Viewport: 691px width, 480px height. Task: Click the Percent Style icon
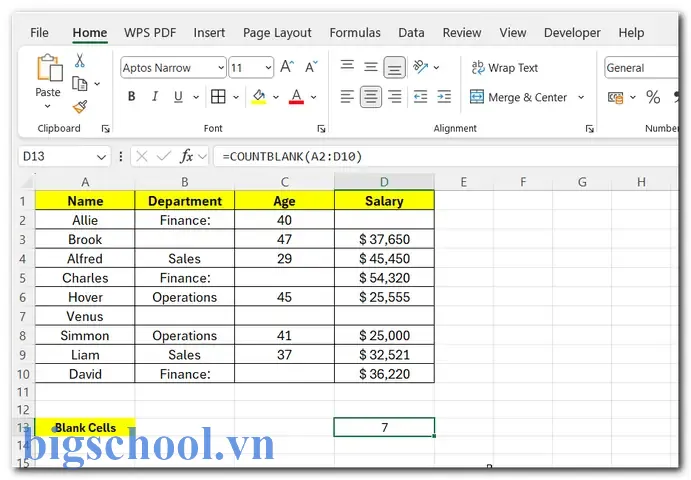click(653, 97)
